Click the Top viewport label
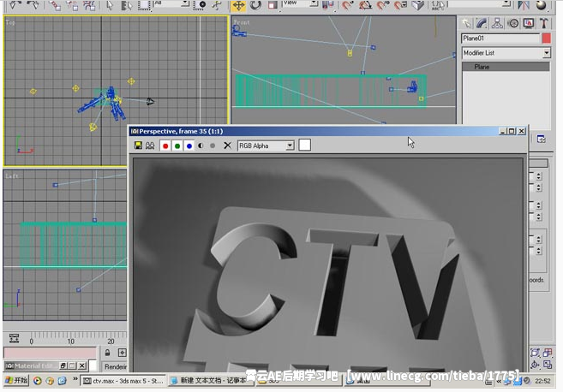Viewport: 563px width, 392px height. [10, 22]
